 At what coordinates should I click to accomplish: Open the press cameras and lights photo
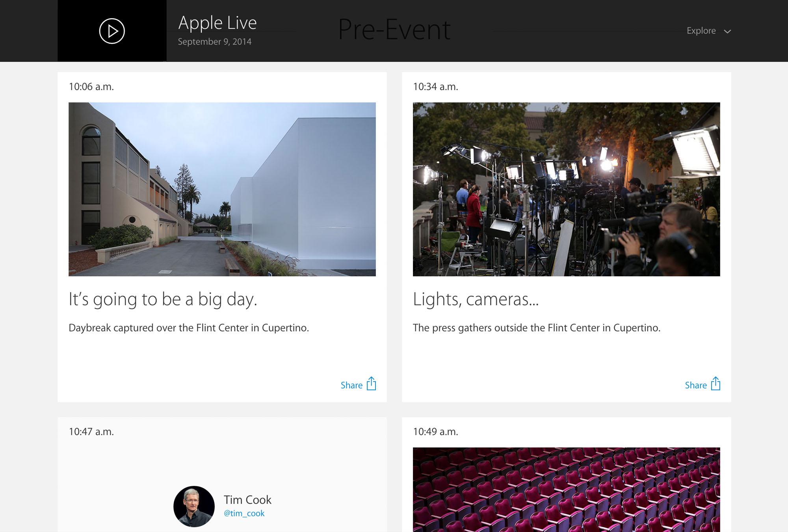(566, 189)
